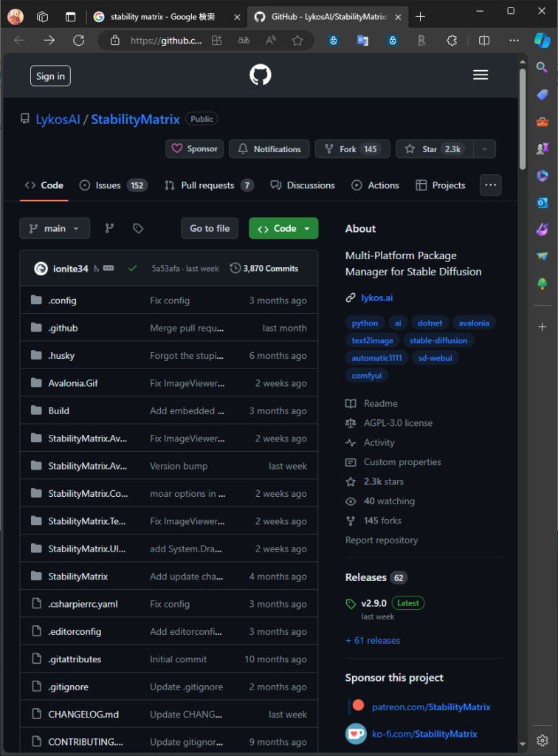Open the v2.9.0 latest release
The width and height of the screenshot is (558, 756).
click(374, 603)
